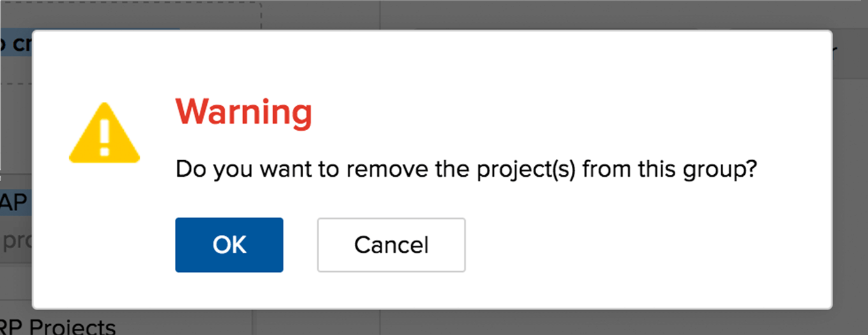Click the yellow warning triangle icon
868x335 pixels.
click(104, 133)
